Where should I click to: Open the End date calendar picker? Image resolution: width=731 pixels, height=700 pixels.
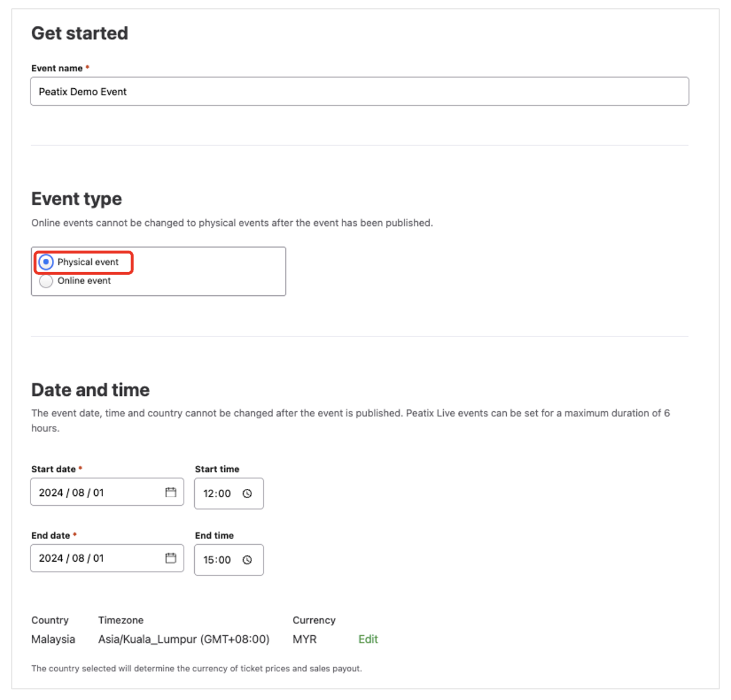coord(171,558)
